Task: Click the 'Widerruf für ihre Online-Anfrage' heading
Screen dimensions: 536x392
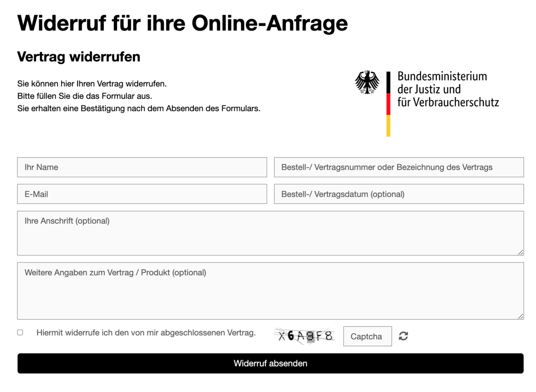Action: (182, 22)
